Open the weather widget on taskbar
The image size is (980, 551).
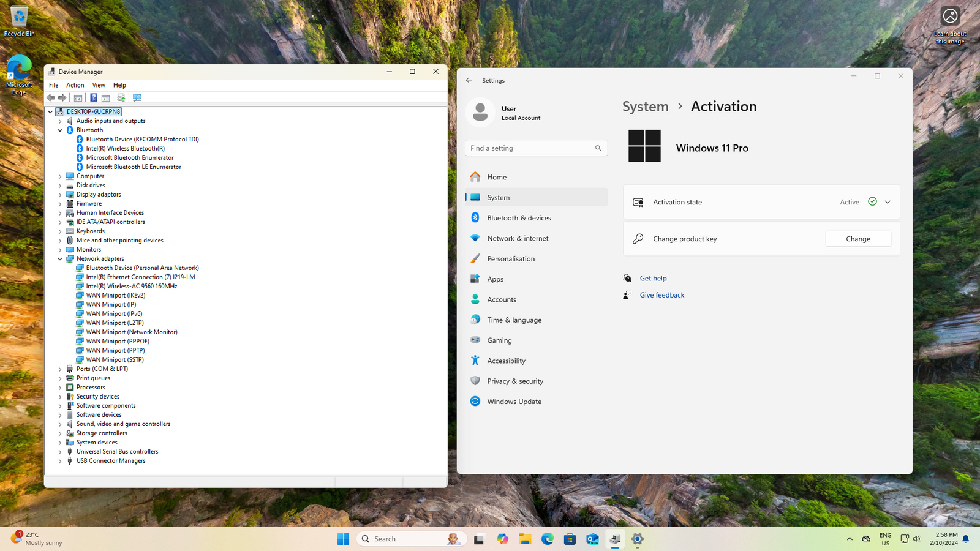click(37, 539)
